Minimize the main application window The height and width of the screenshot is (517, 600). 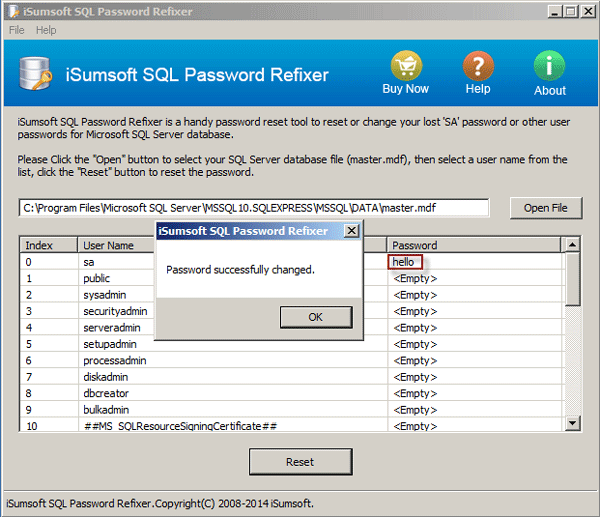(x=555, y=11)
